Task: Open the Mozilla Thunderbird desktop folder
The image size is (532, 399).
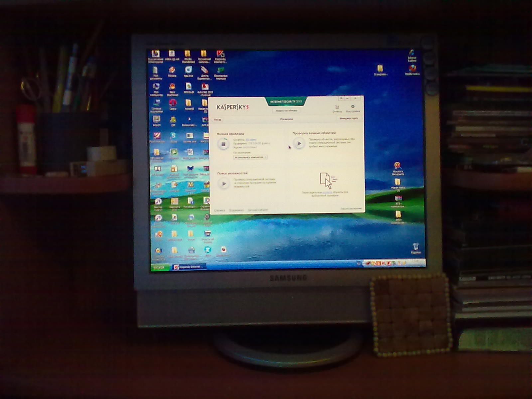Action: 188,57
